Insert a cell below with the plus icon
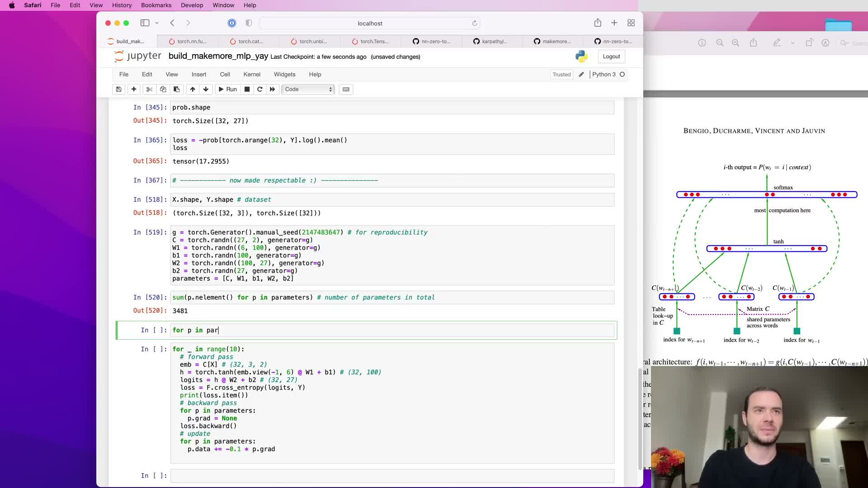 (x=134, y=89)
